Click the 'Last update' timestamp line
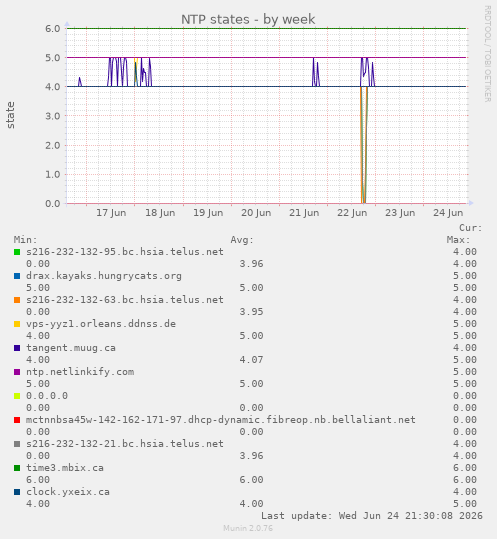The width and height of the screenshot is (497, 539). click(x=372, y=516)
